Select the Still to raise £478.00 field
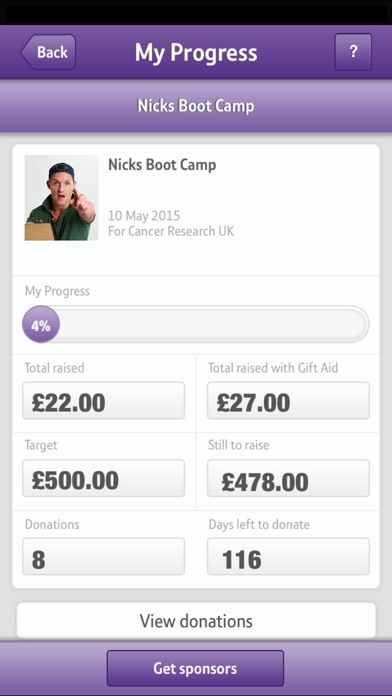This screenshot has width=392, height=696. point(288,478)
